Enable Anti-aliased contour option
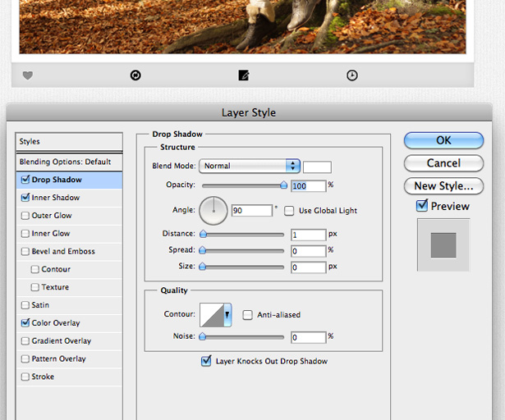505x420 pixels. coord(247,315)
